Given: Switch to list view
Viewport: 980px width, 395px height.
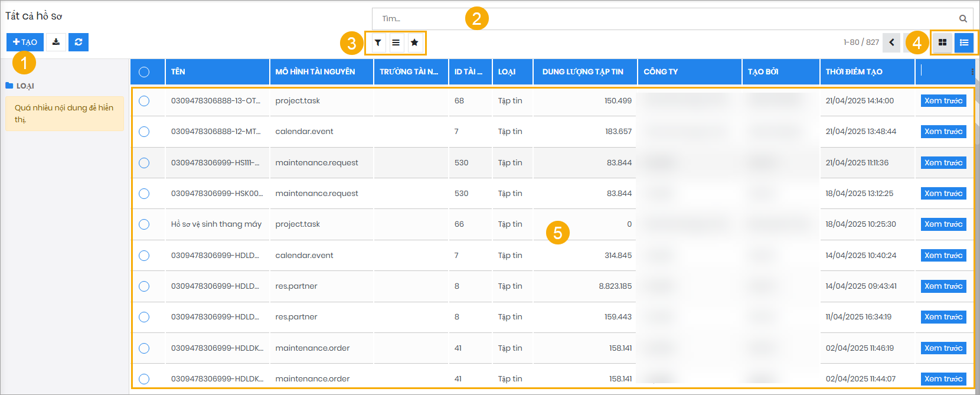Looking at the screenshot, I should point(964,43).
